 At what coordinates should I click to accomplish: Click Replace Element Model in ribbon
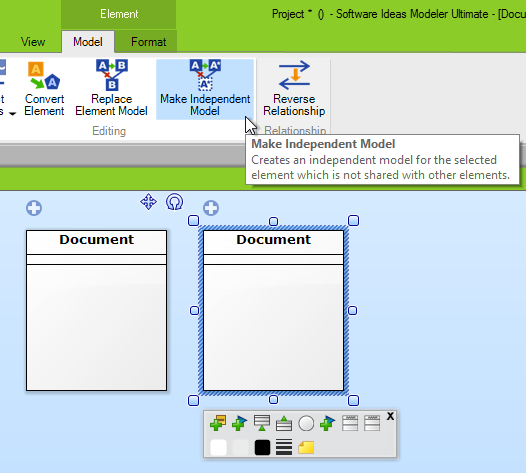(111, 89)
